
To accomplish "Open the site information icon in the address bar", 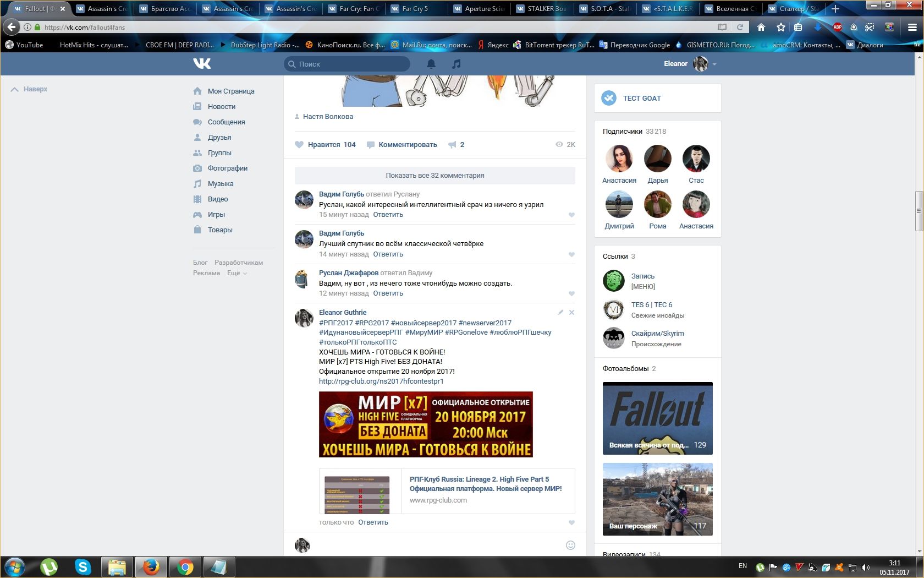I will (27, 27).
